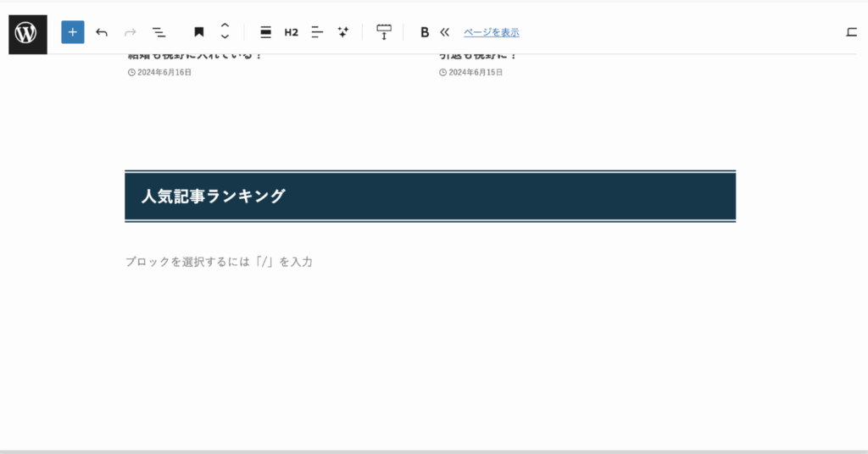Move block up with the up chevron
Image resolution: width=868 pixels, height=454 pixels.
click(225, 25)
